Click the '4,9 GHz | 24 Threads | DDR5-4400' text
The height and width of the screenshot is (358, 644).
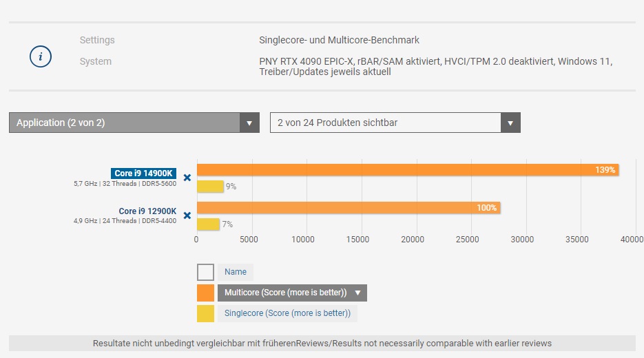click(125, 221)
